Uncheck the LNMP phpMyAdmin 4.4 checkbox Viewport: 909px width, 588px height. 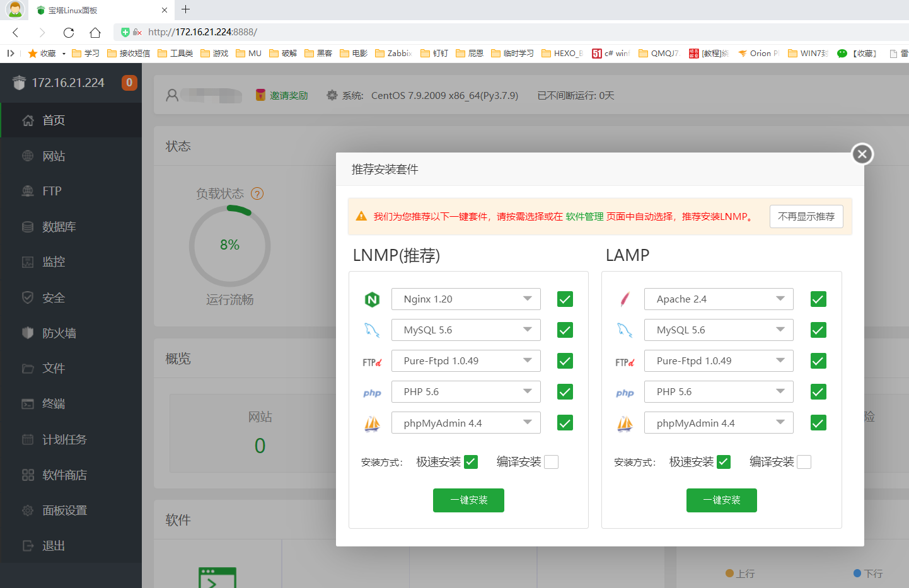coord(565,423)
